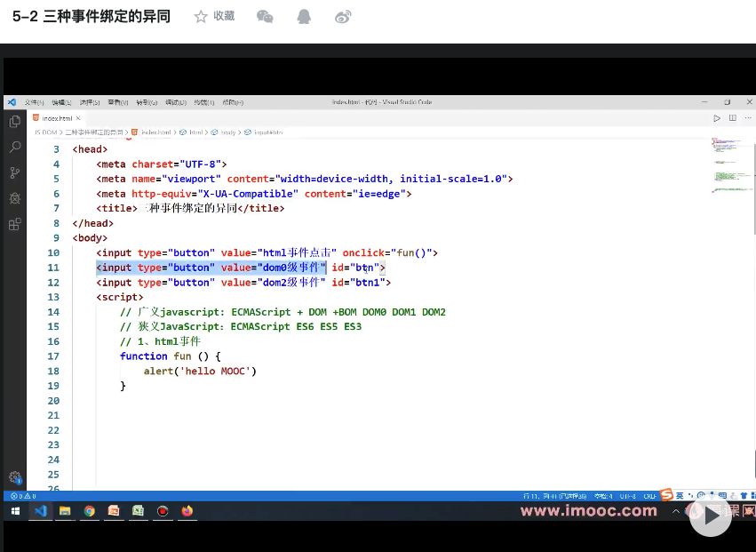
Task: Share the lesson via Weibo icon
Action: click(343, 18)
